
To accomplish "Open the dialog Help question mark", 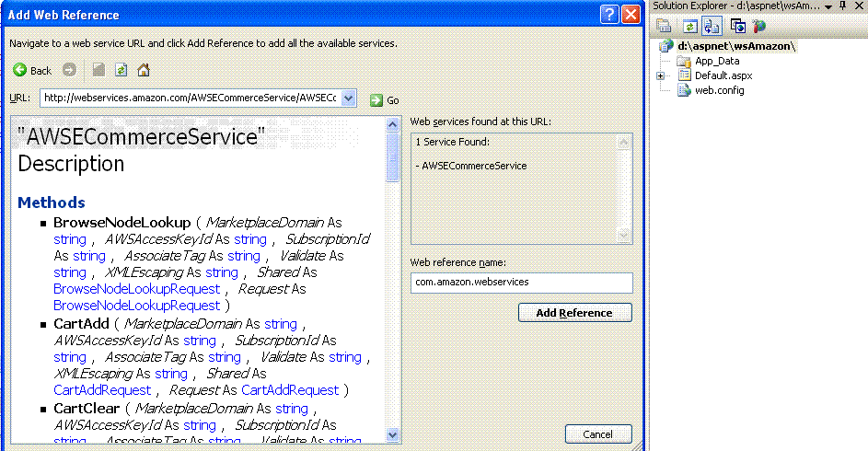I will pos(609,14).
